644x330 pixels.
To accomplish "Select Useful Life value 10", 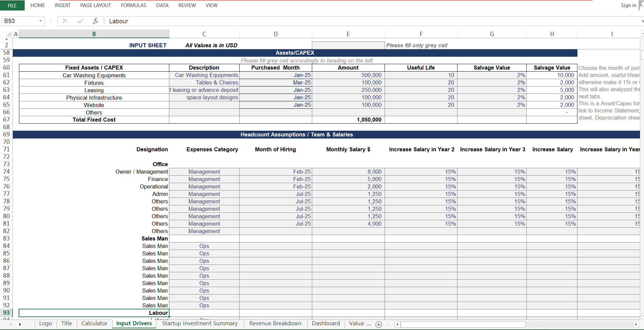I will [421, 75].
